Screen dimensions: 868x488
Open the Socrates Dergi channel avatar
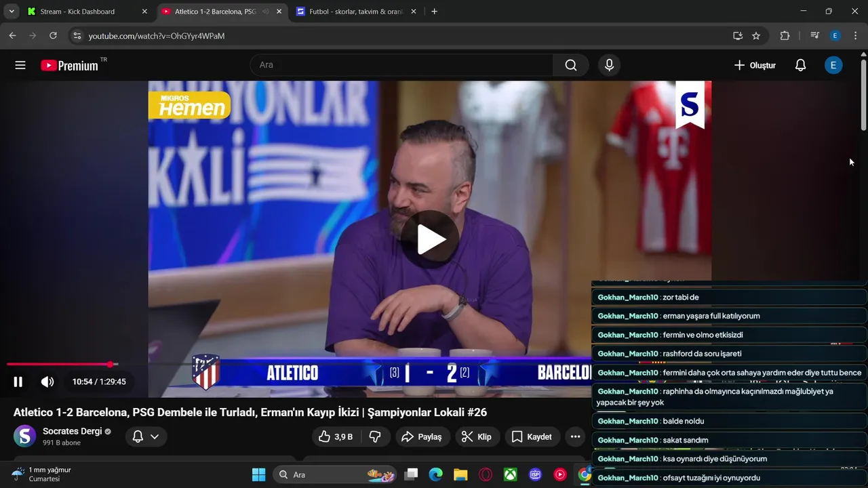pos(25,436)
